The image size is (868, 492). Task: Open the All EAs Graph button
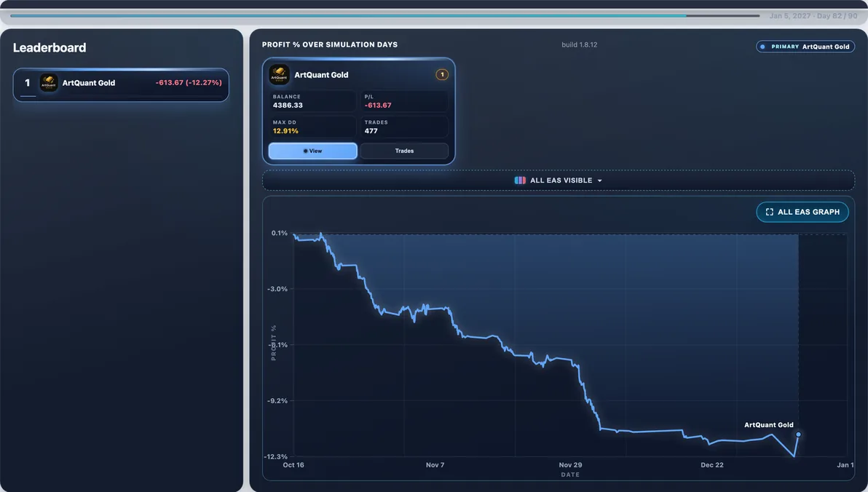(802, 212)
